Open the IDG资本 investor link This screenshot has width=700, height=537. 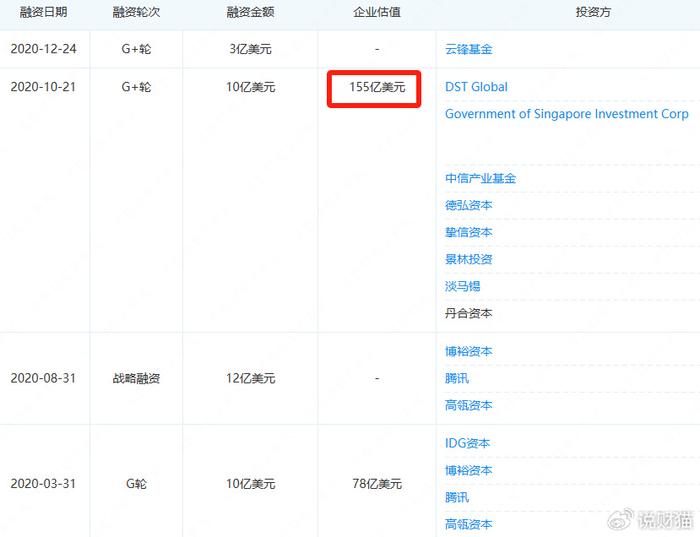coord(467,443)
